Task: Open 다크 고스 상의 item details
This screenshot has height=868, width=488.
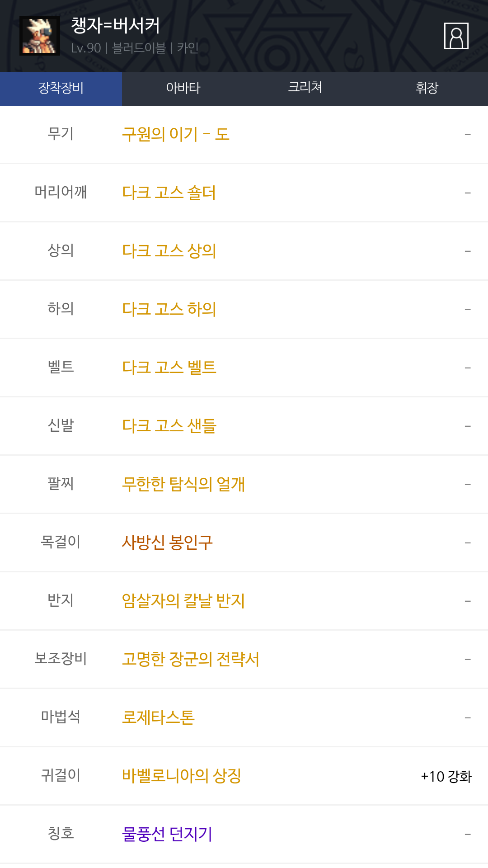Action: coord(169,251)
